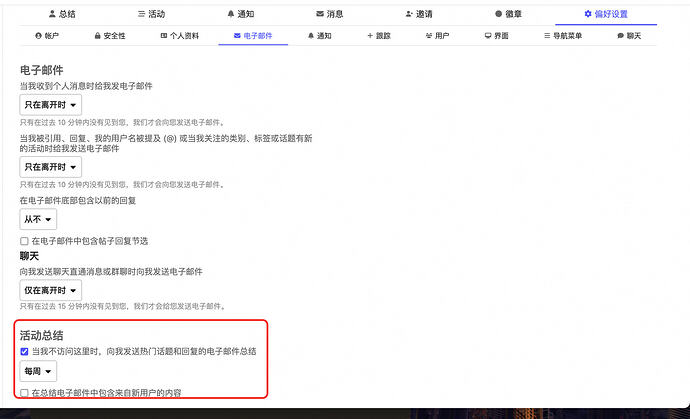Click the envelope icon next to 消息
690x419 pixels.
(x=319, y=14)
